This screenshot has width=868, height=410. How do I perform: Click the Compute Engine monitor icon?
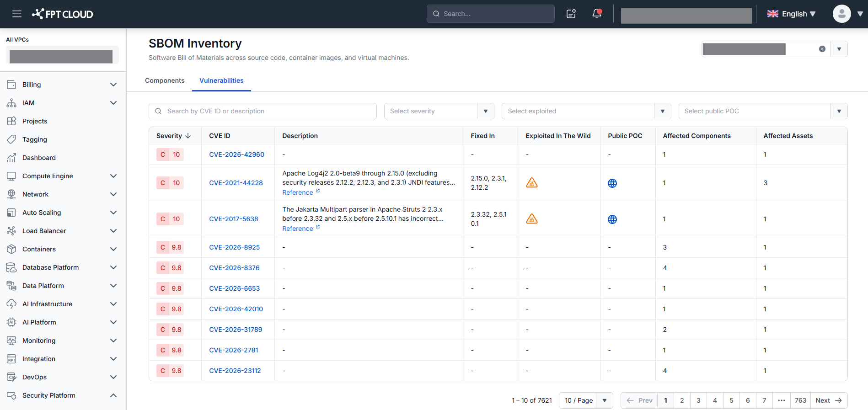(x=11, y=176)
